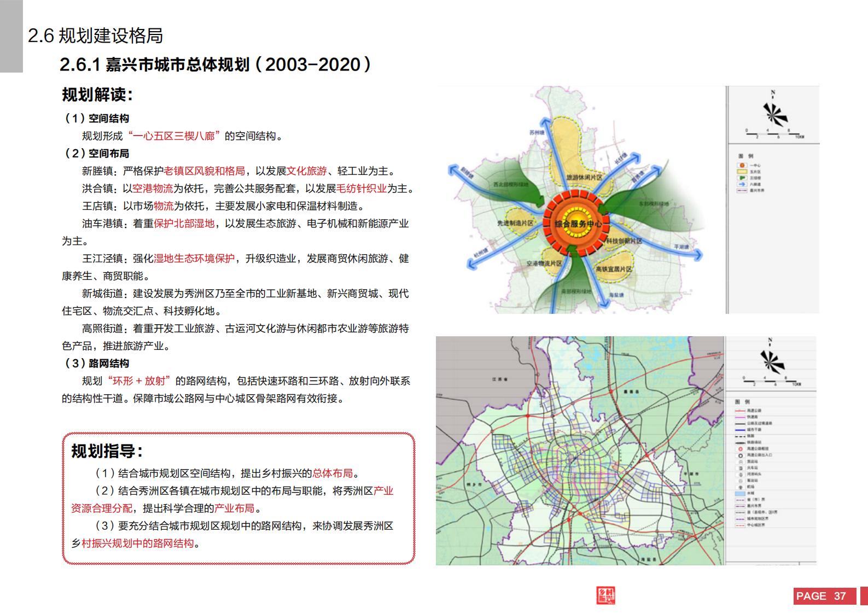Click the light blue 水域 legend swatch
The image size is (868, 614).
coord(740,494)
